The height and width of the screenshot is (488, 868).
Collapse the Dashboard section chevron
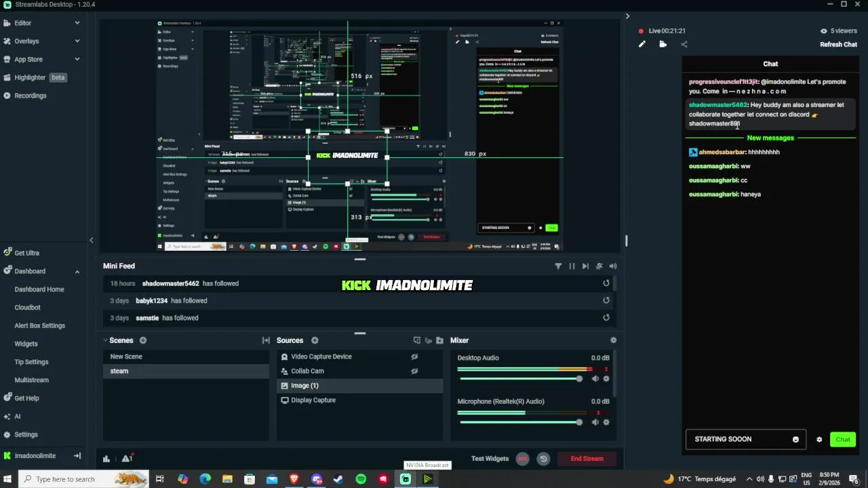[77, 271]
